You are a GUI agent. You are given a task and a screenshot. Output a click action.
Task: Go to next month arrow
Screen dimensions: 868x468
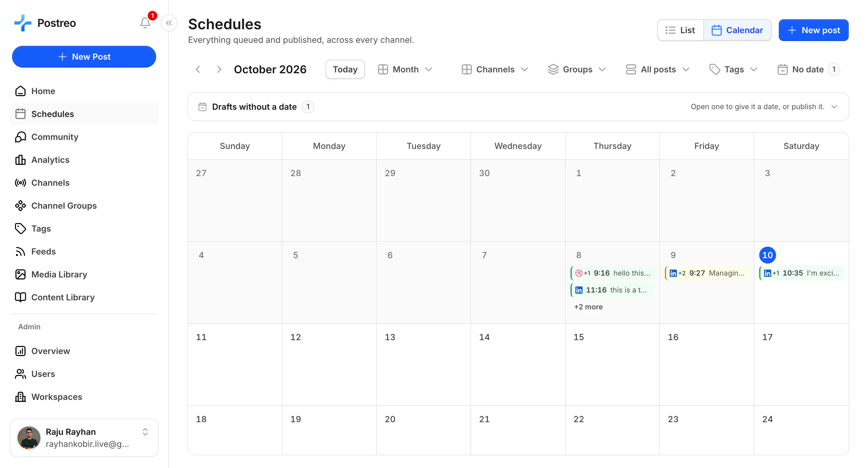(x=219, y=69)
